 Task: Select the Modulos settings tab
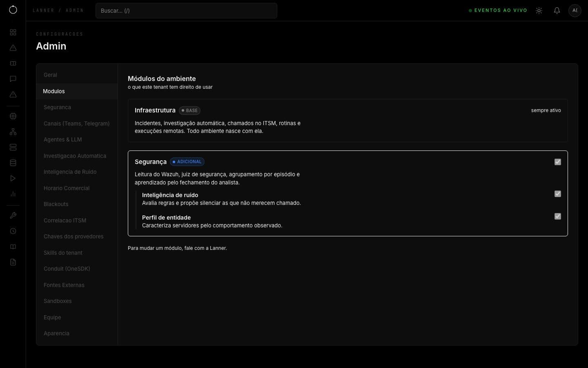click(x=77, y=91)
